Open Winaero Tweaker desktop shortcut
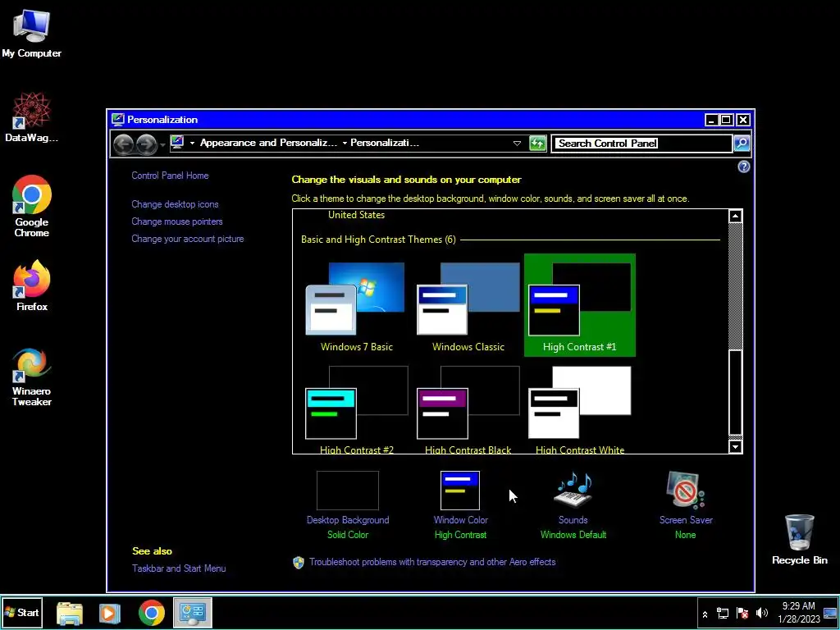Screen dimensions: 840x630 pos(32,377)
